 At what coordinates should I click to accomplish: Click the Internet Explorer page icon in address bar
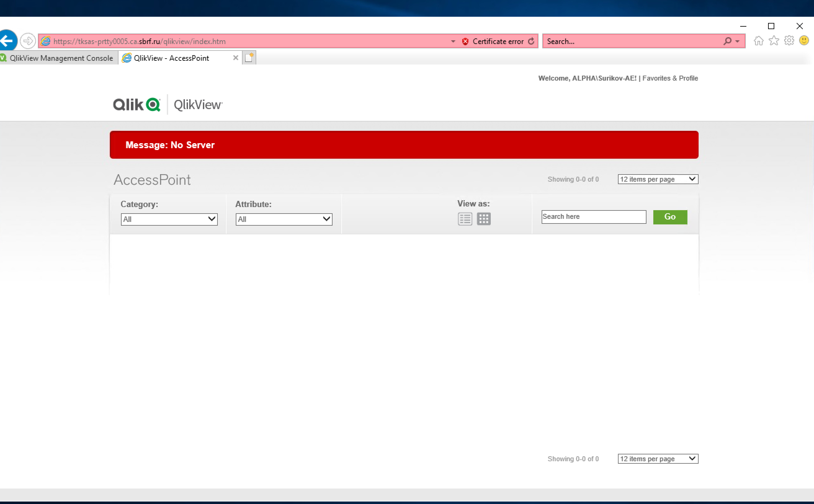[x=46, y=41]
